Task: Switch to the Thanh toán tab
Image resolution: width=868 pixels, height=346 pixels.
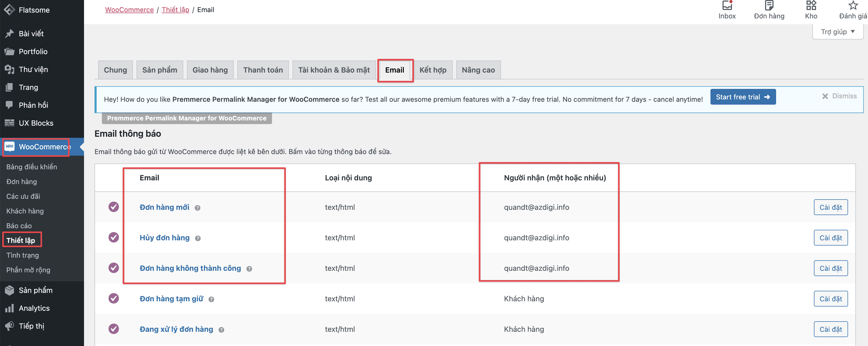Action: 263,70
